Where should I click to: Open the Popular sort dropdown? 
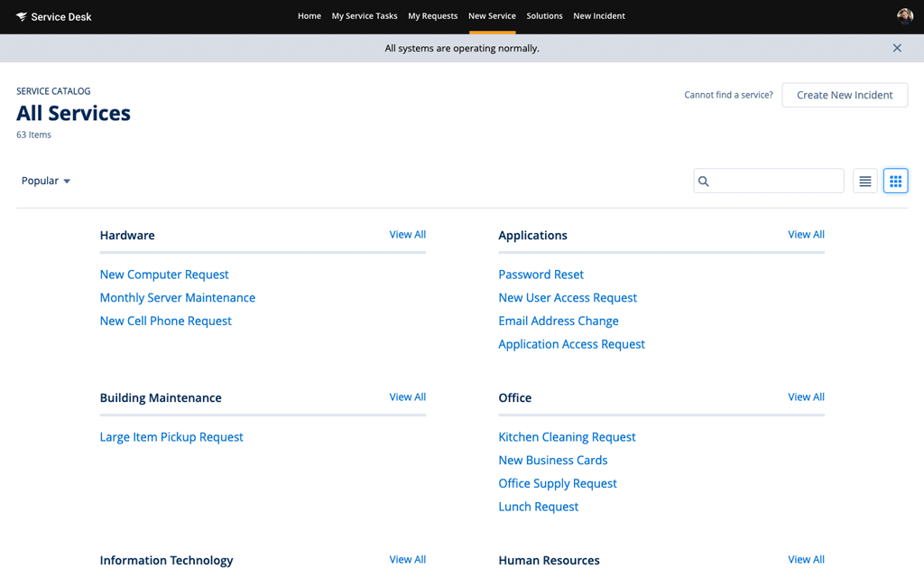[45, 181]
